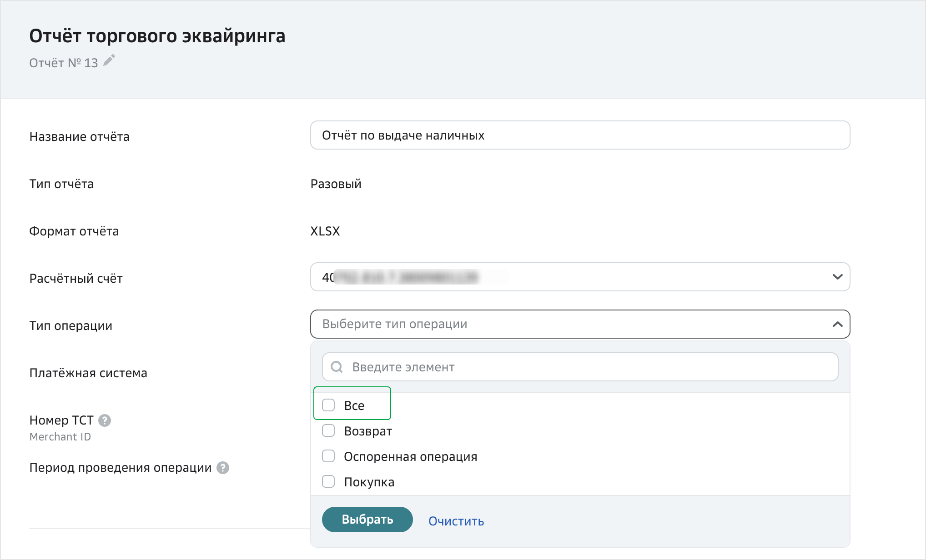926x560 pixels.
Task: Select the Оспоренная операция option label
Action: pos(410,456)
